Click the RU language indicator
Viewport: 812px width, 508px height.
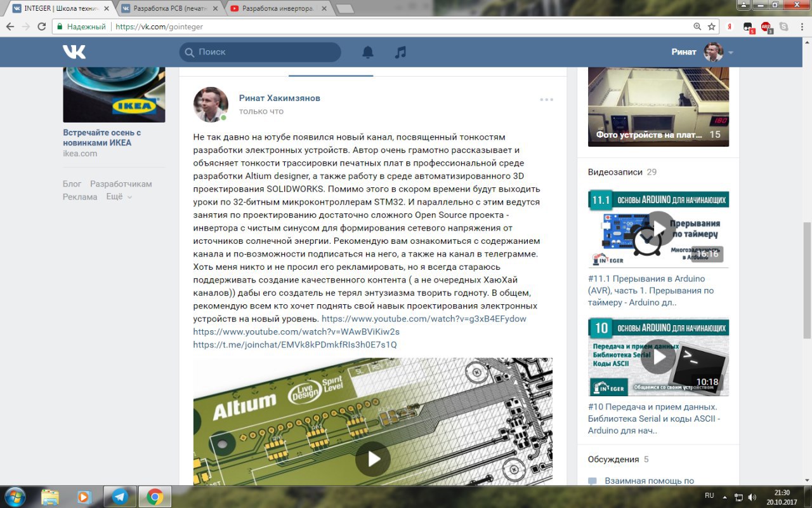[709, 496]
